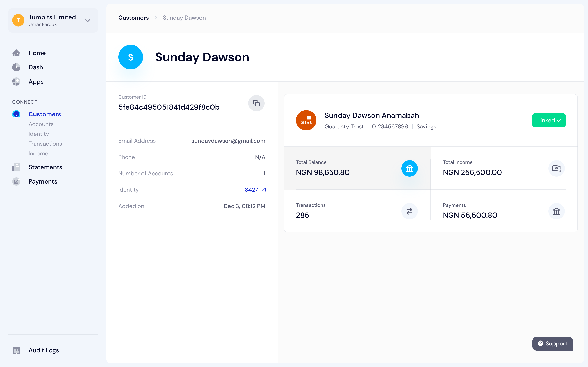Viewport: 588px width, 367px height.
Task: Click the Total Income statement icon
Action: pyautogui.click(x=556, y=168)
